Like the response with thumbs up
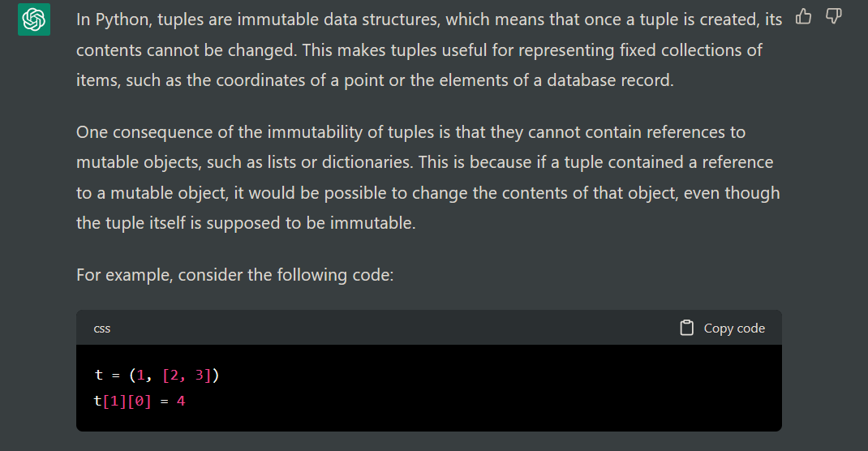Image resolution: width=868 pixels, height=451 pixels. (x=803, y=16)
